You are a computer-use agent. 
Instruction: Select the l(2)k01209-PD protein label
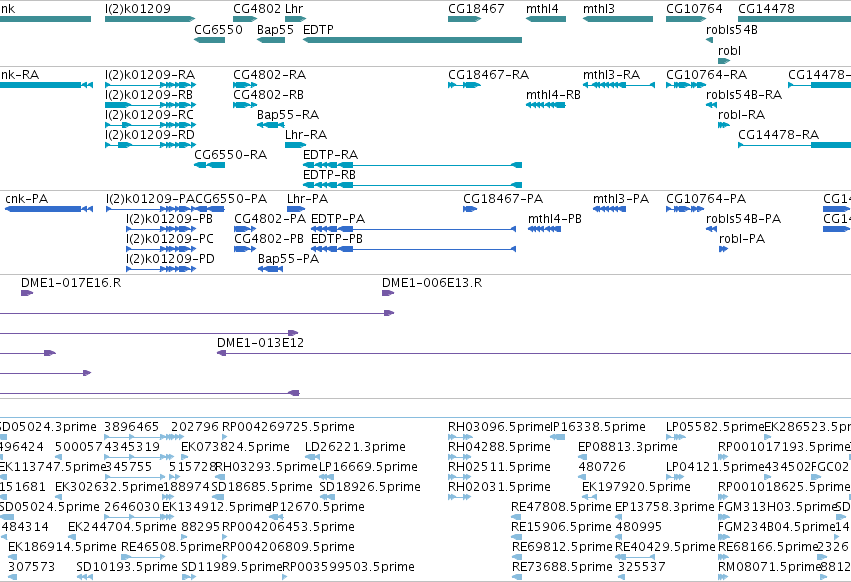click(170, 259)
